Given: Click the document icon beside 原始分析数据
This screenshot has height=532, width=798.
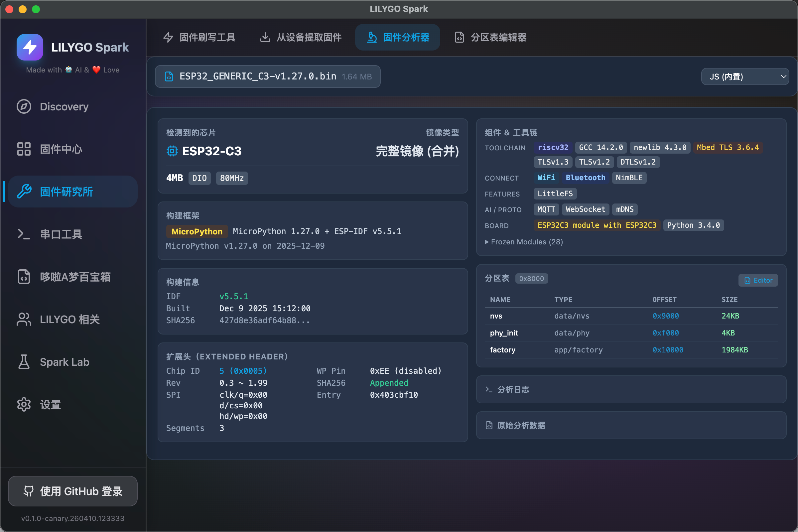Looking at the screenshot, I should 489,426.
